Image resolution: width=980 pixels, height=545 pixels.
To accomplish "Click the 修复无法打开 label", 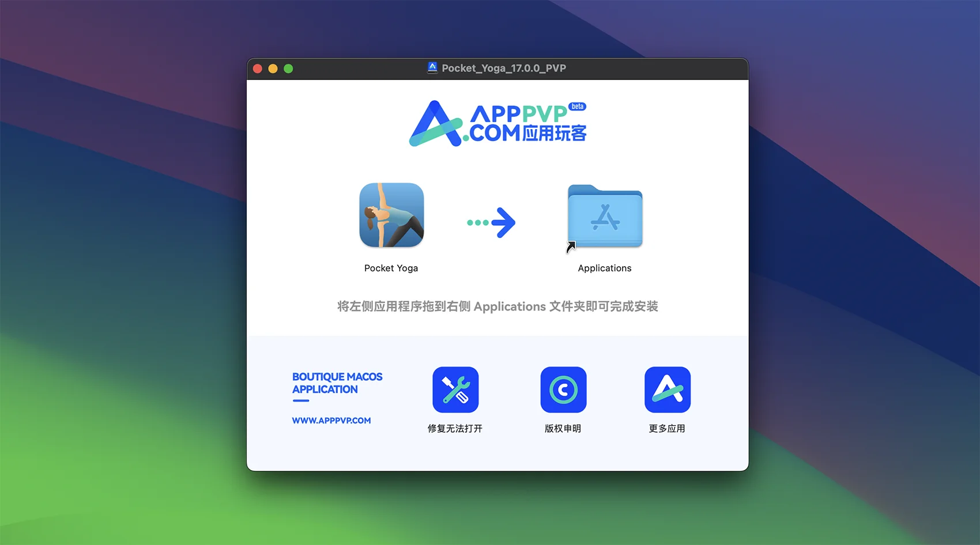I will [455, 429].
